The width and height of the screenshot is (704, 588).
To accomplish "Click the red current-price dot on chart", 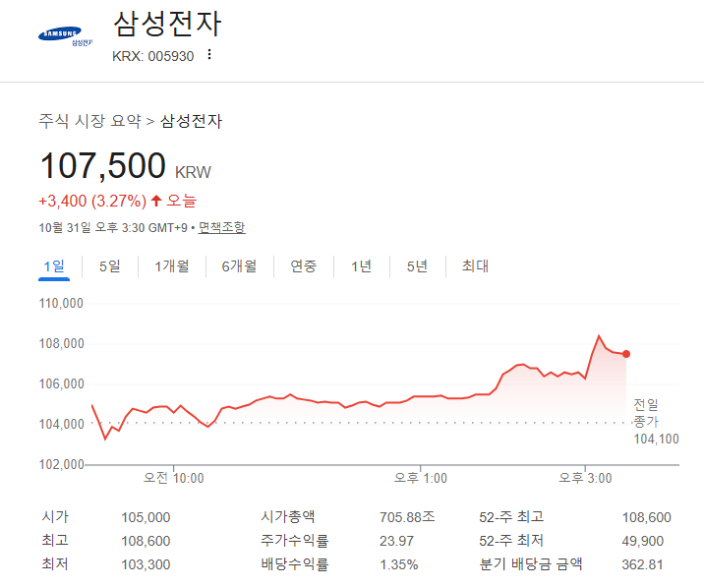I will [x=626, y=354].
